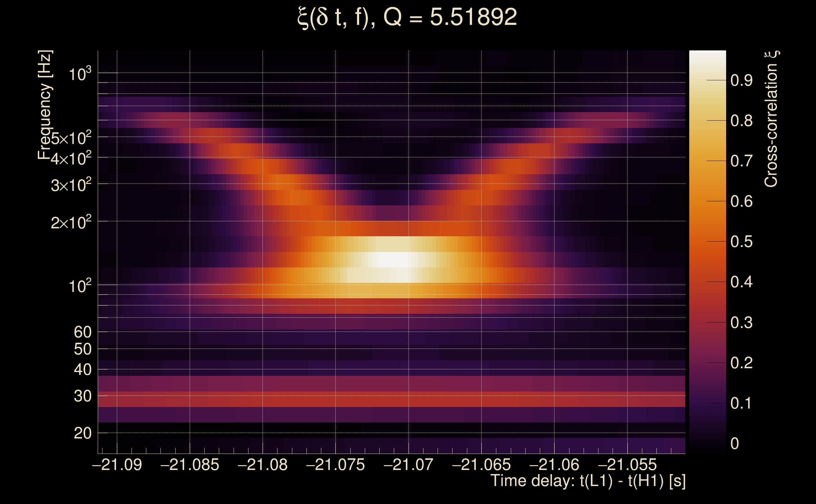Image resolution: width=816 pixels, height=504 pixels.
Task: Click the 2×10² frequency tick label
Action: pyautogui.click(x=71, y=223)
